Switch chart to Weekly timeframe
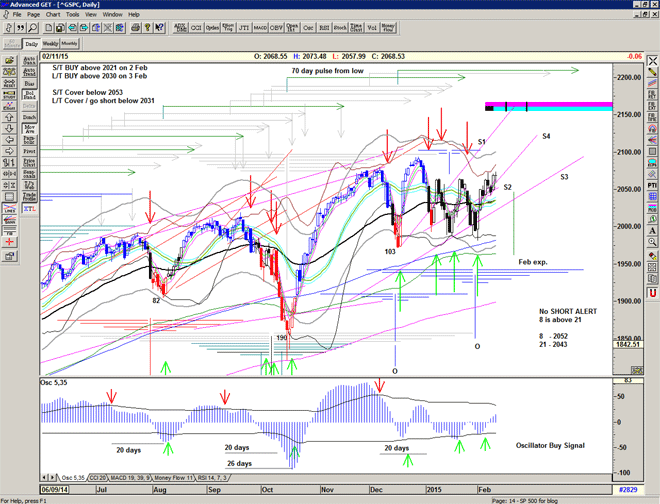Image resolution: width=660 pixels, height=504 pixels. [x=49, y=44]
